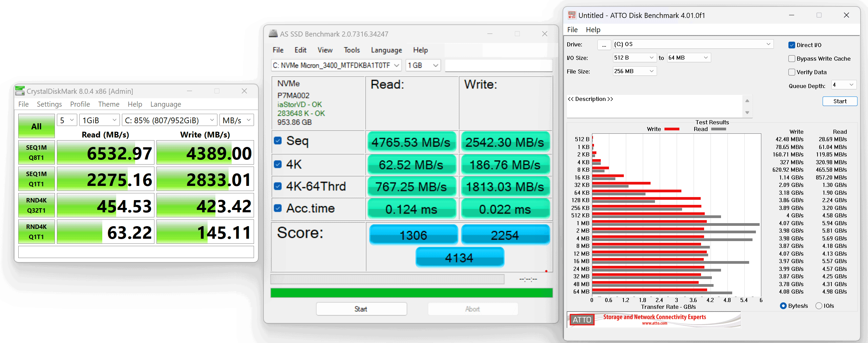Open the I/O Size 512 B dropdown
868x343 pixels.
[x=634, y=58]
